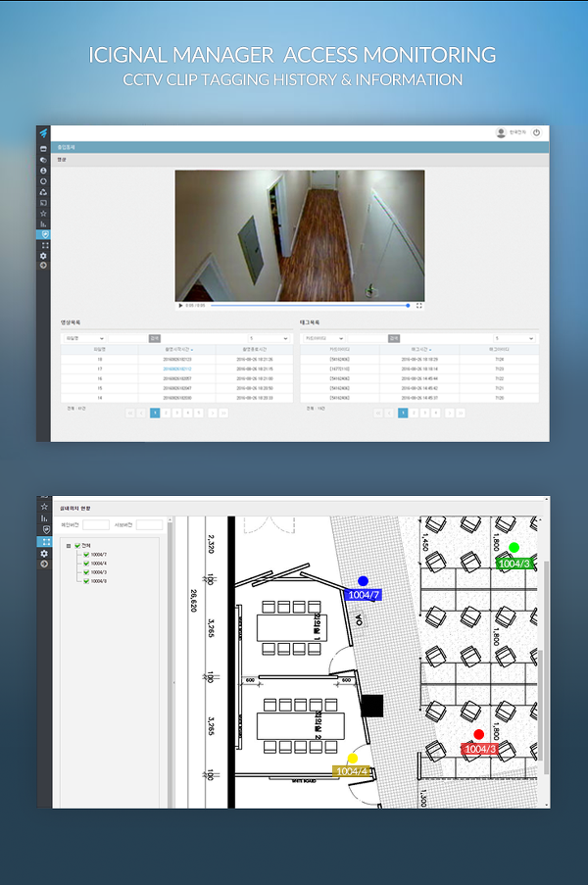Open the star icon in bottom window sidebar
Screen dimensions: 588x885
(x=44, y=507)
